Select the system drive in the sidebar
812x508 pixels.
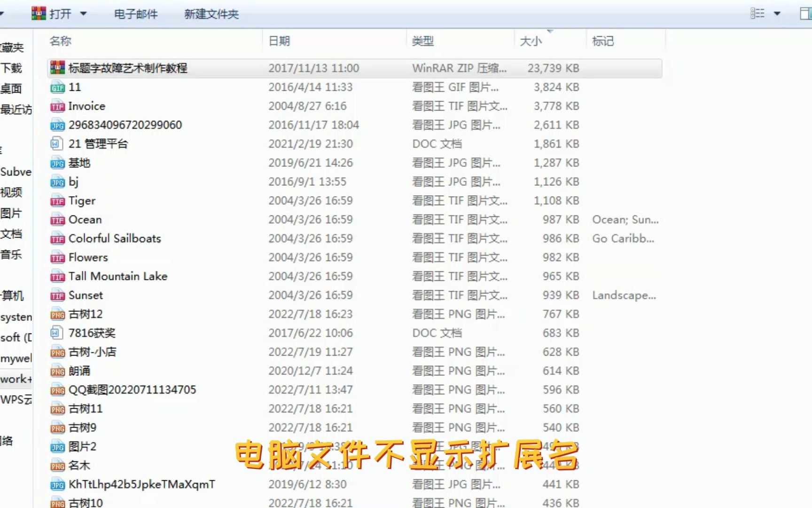pyautogui.click(x=16, y=317)
